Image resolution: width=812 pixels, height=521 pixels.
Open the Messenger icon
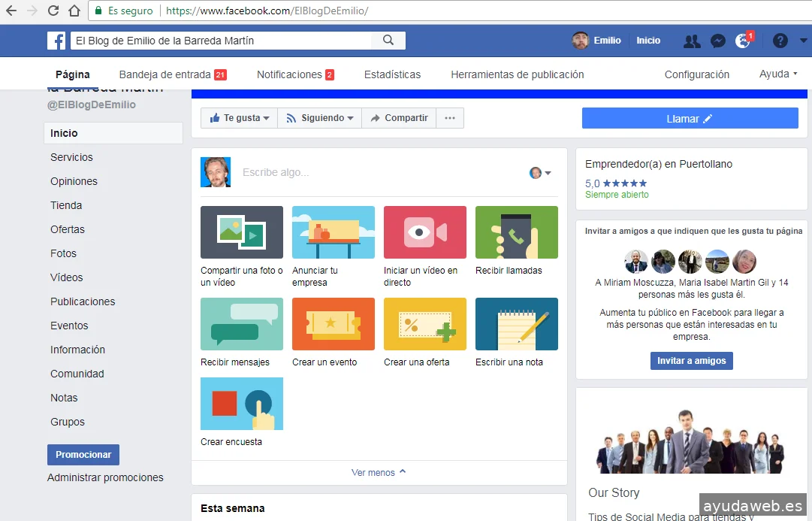717,41
